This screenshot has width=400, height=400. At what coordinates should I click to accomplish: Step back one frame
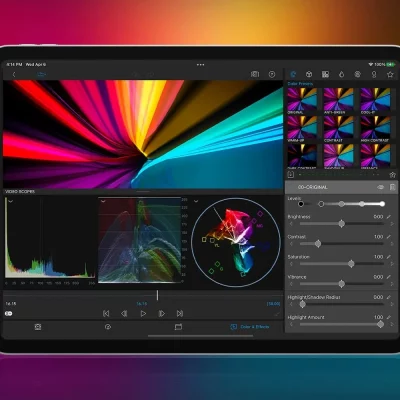124,313
